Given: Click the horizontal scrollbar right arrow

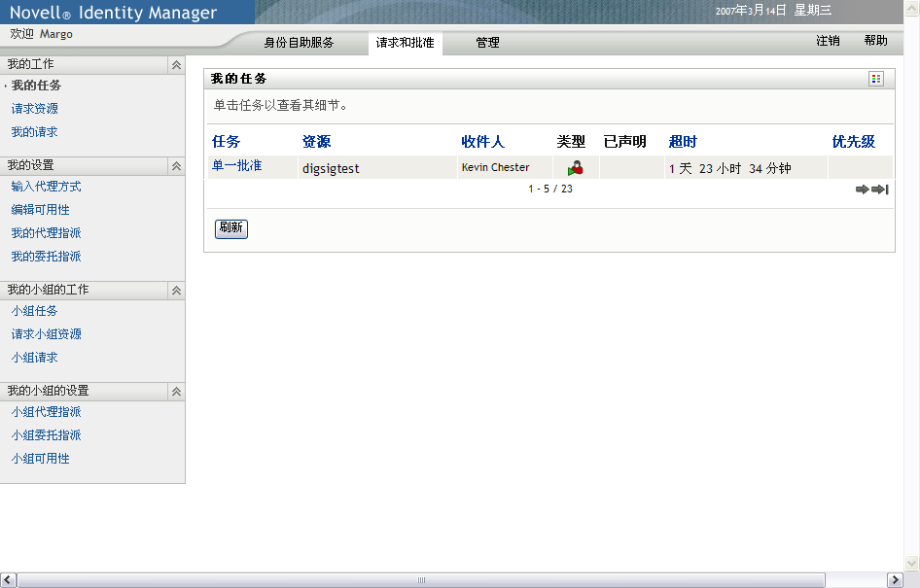Looking at the screenshot, I should pyautogui.click(x=895, y=580).
